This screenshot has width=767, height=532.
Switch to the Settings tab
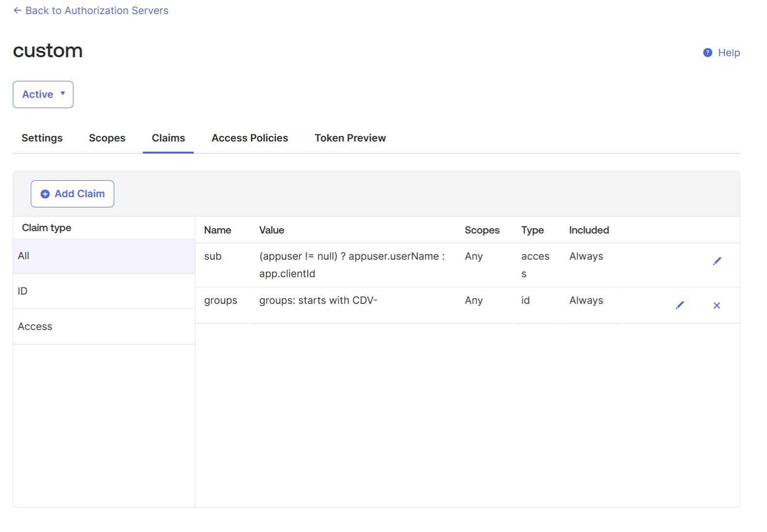click(x=42, y=138)
